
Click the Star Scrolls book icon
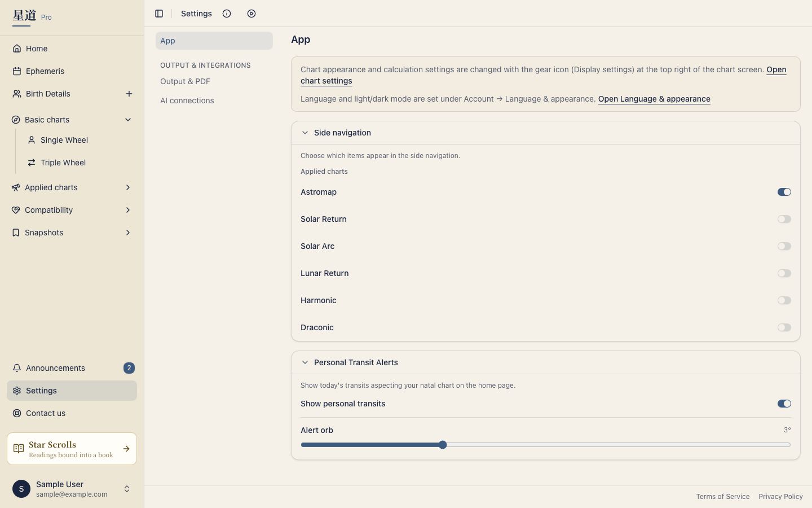click(19, 449)
